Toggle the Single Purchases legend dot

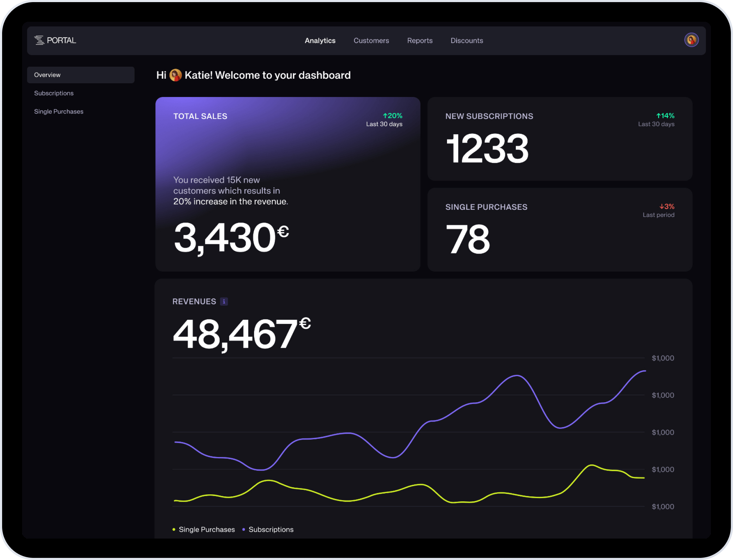point(174,529)
